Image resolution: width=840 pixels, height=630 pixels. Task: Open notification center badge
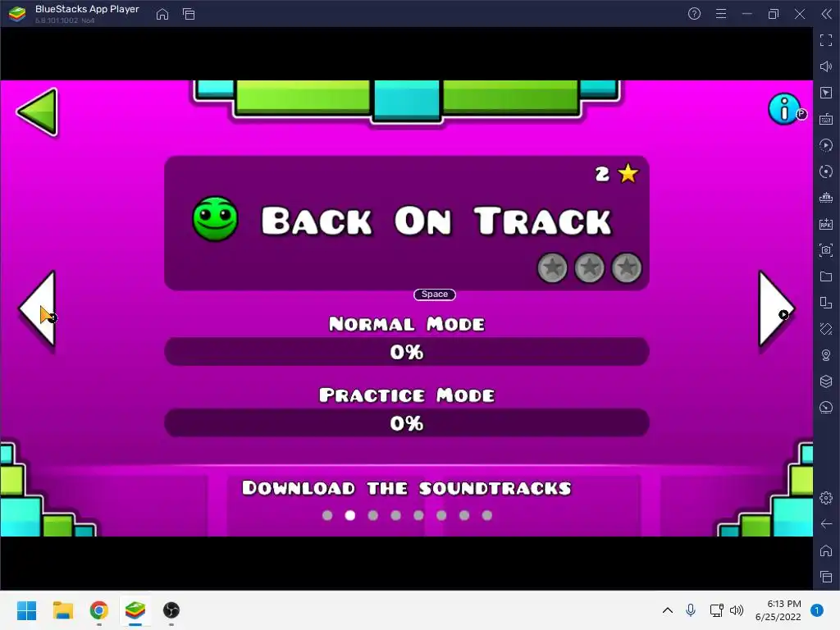coord(817,610)
